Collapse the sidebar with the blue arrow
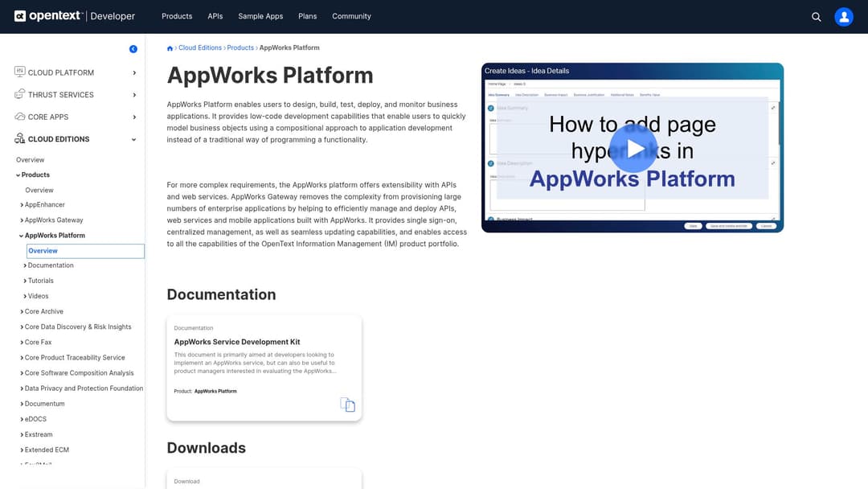868x489 pixels. [133, 49]
